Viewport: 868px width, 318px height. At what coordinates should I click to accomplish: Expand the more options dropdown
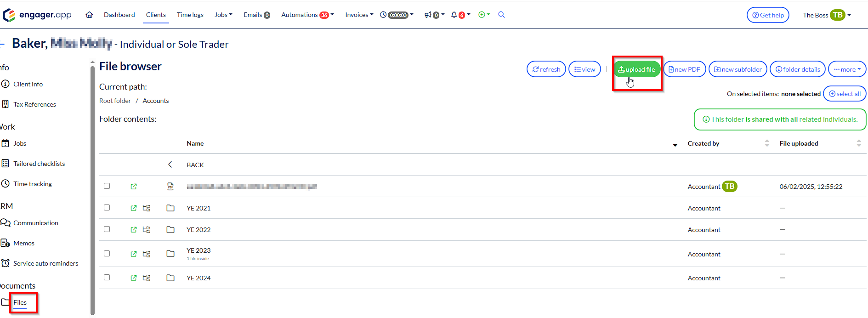tap(847, 69)
